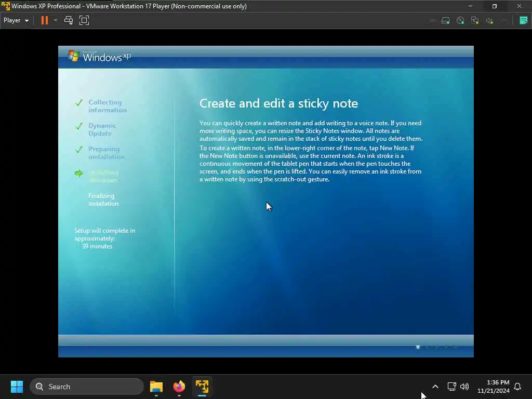The width and height of the screenshot is (532, 399).
Task: Click the checkmark beside Preparing installation
Action: coord(79,149)
